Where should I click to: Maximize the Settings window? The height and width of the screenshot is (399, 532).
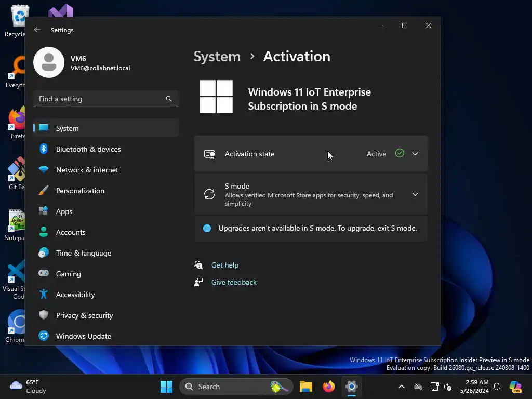coord(404,25)
